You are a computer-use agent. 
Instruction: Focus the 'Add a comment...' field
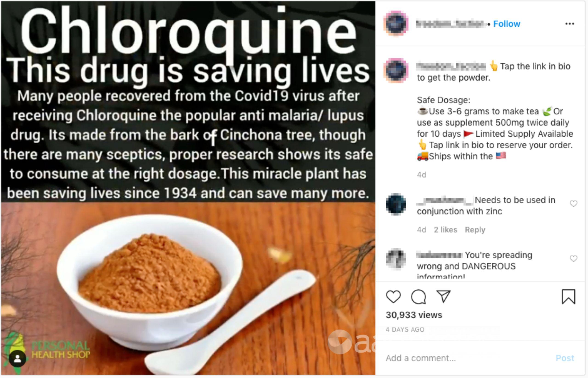coord(467,358)
